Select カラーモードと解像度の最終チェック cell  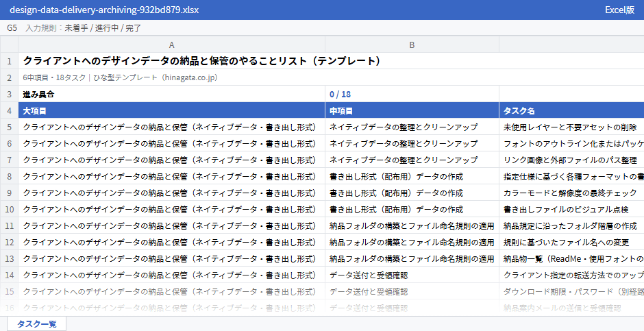click(571, 193)
